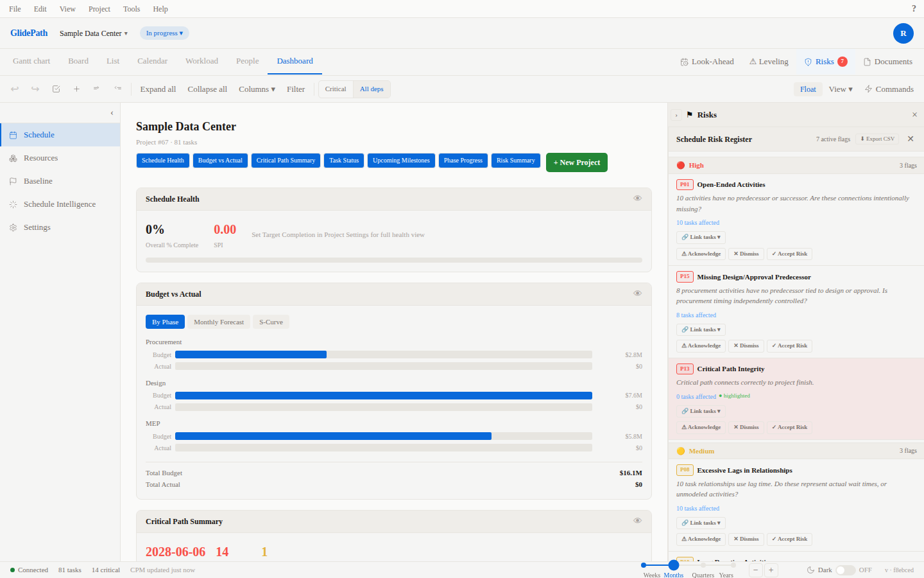The image size is (924, 578).
Task: Select the S-Curve budget view
Action: 271,322
